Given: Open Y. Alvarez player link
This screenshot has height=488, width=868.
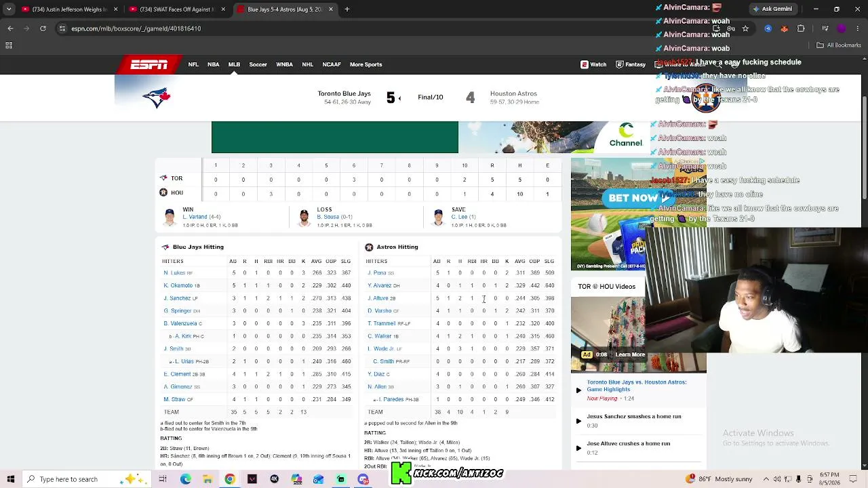Looking at the screenshot, I should click(379, 285).
